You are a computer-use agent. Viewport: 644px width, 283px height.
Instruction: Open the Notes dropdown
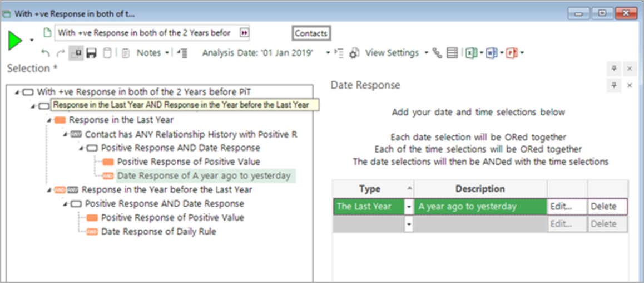(x=166, y=53)
